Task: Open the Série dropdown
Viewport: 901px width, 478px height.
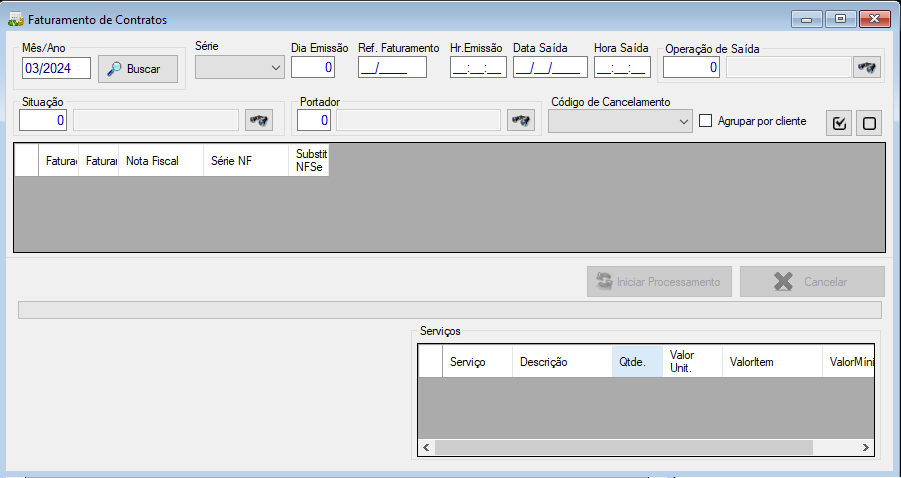Action: tap(240, 67)
